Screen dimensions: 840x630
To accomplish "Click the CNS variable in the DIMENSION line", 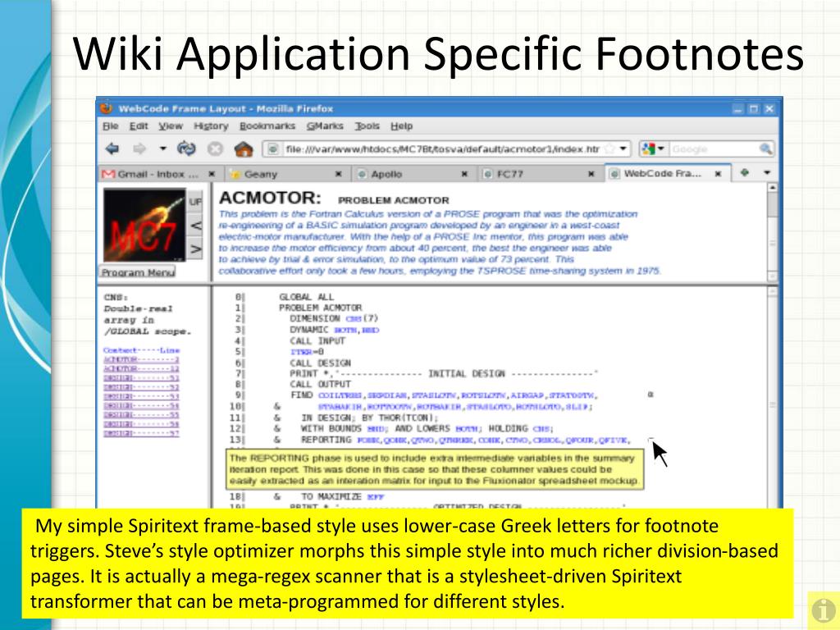I will [x=354, y=319].
